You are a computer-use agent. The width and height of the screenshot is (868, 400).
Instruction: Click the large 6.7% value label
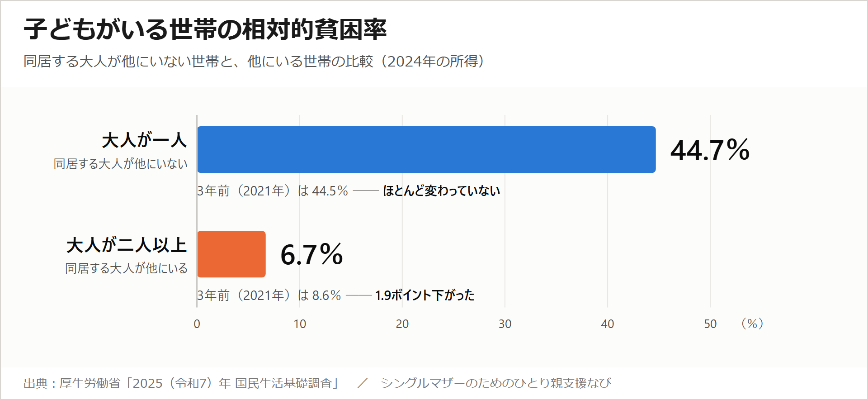click(x=311, y=254)
